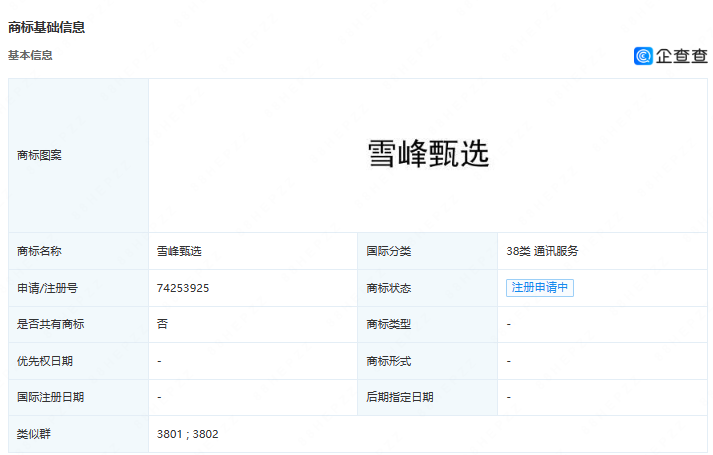Click the 国际注册日期 label cell

click(x=79, y=397)
